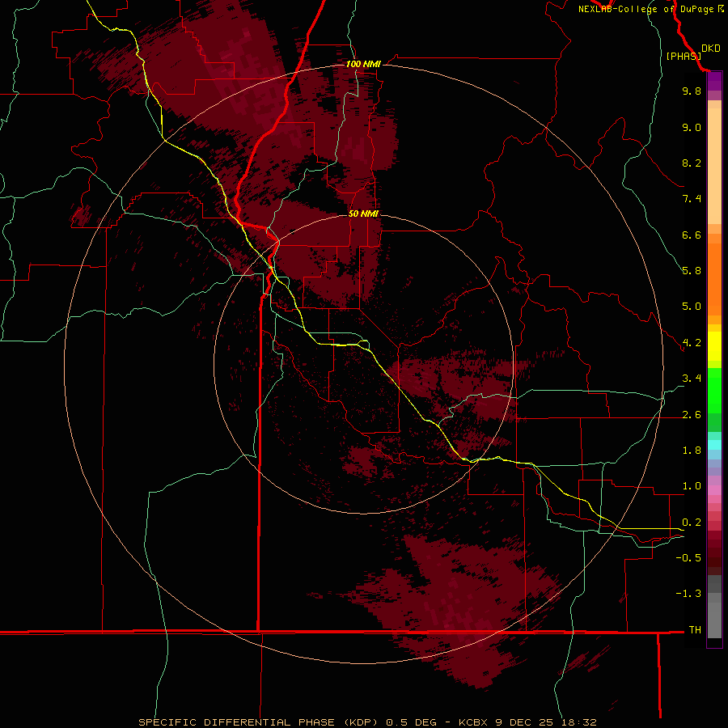Click the 9.0 legend value
Viewport: 728px width, 728px height.
click(692, 127)
